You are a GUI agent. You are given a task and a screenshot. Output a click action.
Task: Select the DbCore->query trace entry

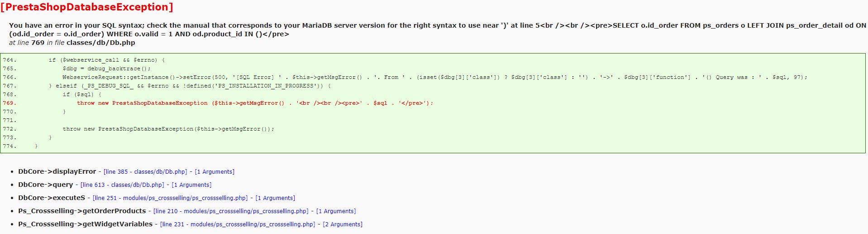45,185
